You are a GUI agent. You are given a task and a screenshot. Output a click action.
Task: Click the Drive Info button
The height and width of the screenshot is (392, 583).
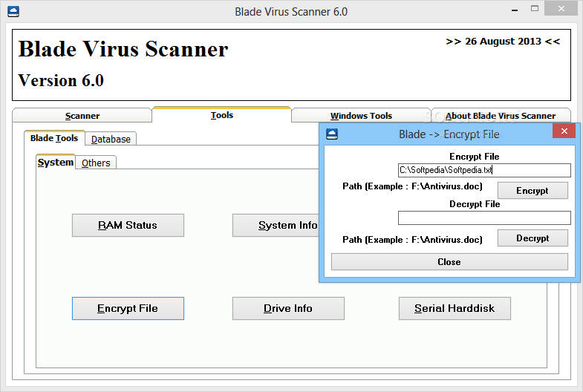[x=288, y=308]
